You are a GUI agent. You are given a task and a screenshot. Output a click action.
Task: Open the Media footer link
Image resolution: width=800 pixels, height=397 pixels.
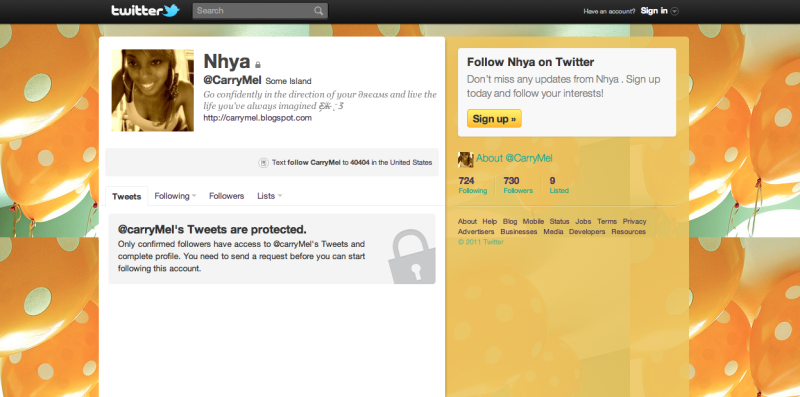click(553, 232)
